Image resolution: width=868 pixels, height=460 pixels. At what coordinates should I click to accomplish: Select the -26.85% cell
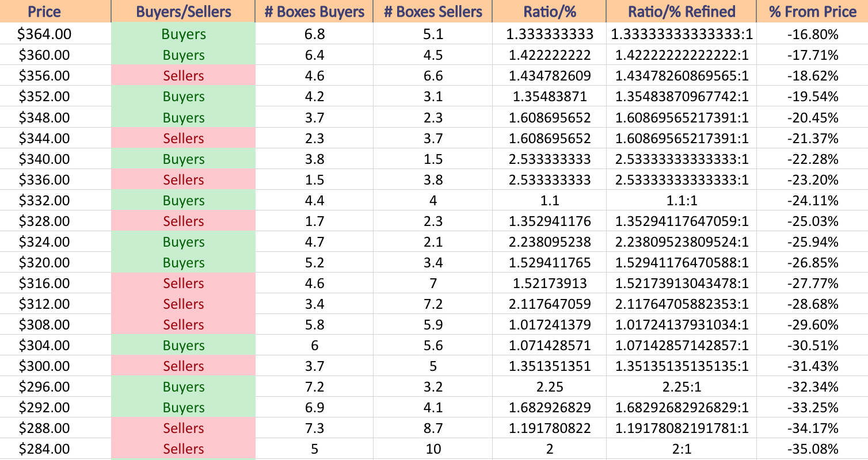[x=813, y=262]
